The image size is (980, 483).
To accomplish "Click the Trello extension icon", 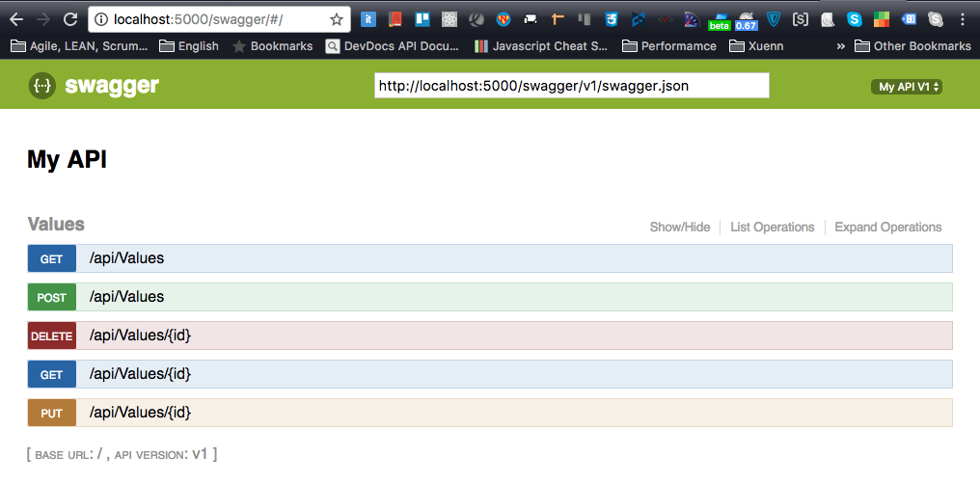I will [422, 19].
